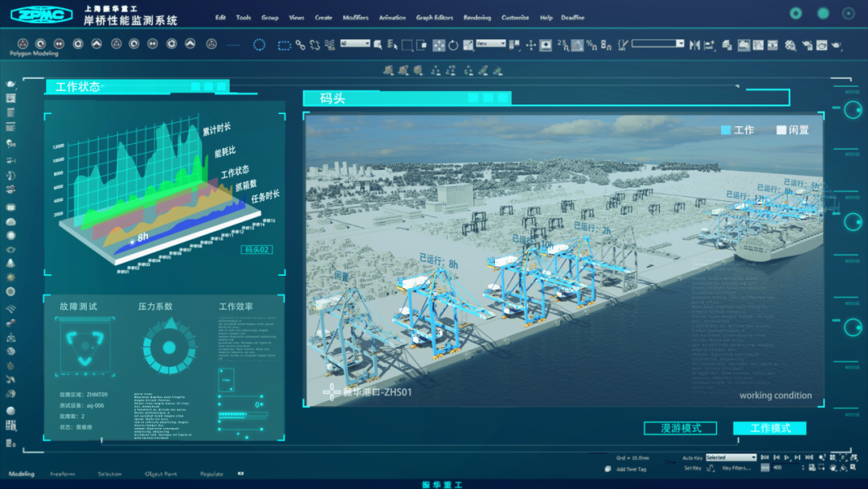Open the Graph Editors menu

click(434, 18)
